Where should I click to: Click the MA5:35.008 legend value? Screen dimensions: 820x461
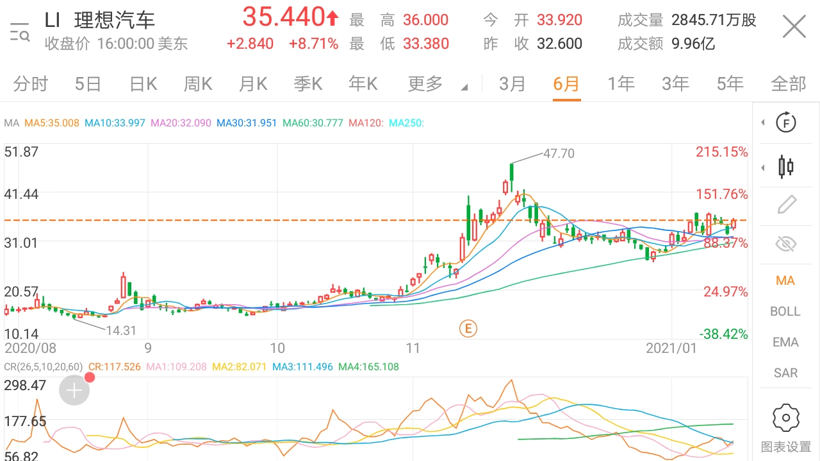pos(52,123)
